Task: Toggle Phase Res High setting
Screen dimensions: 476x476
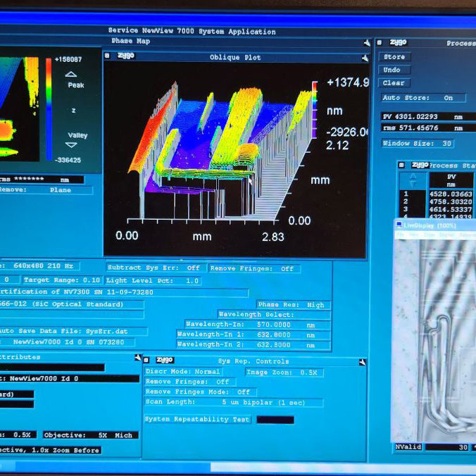Action: click(293, 305)
